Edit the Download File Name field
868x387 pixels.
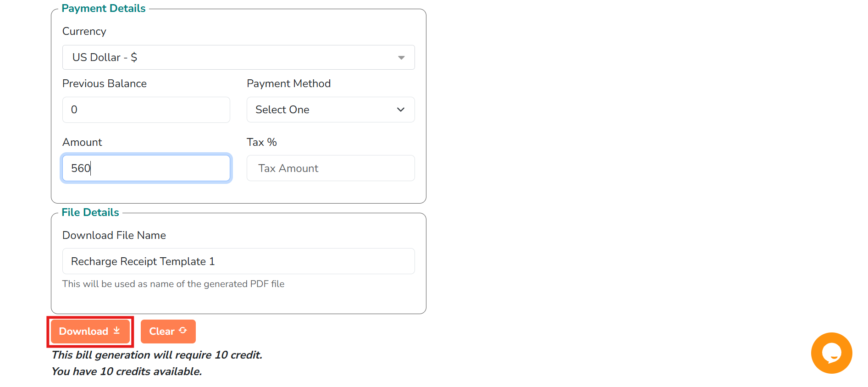[x=238, y=261]
